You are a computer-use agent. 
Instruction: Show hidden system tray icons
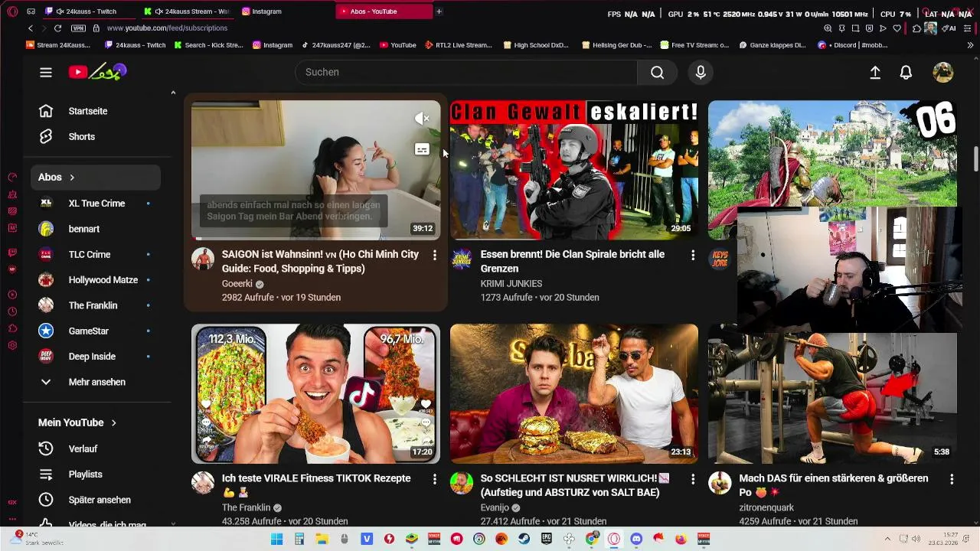pos(887,539)
